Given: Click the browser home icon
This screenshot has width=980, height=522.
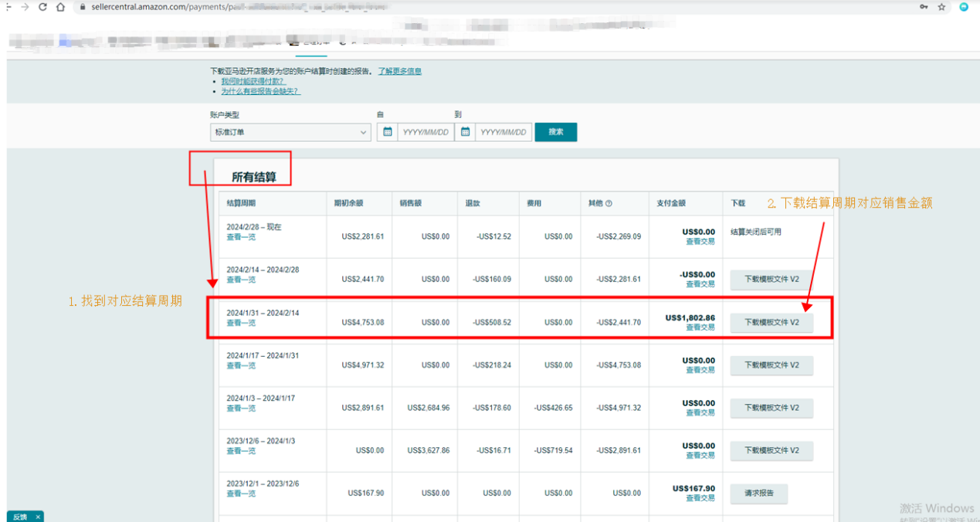Looking at the screenshot, I should pyautogui.click(x=60, y=7).
